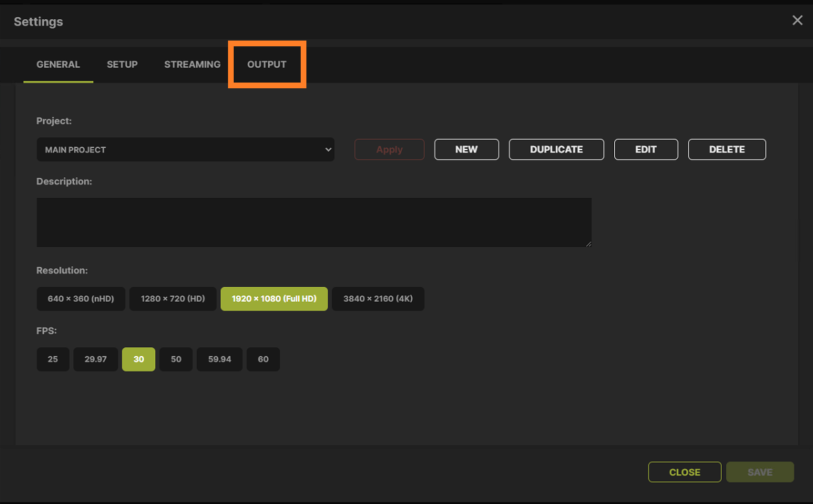Switch to the OUTPUT tab
This screenshot has height=504, width=813.
(x=266, y=64)
